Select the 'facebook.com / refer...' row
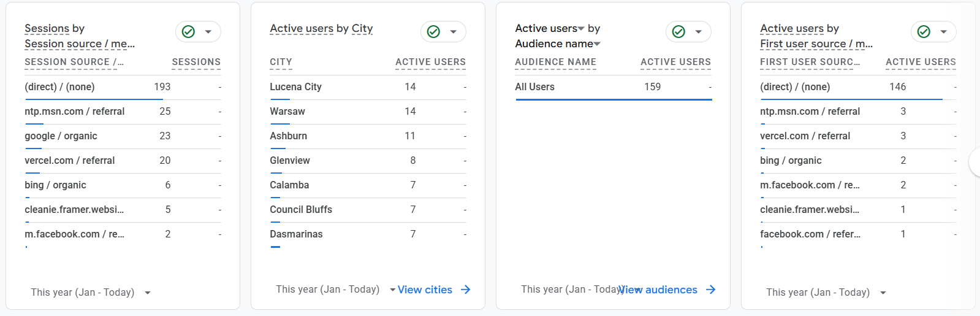Image resolution: width=980 pixels, height=316 pixels. pyautogui.click(x=858, y=234)
